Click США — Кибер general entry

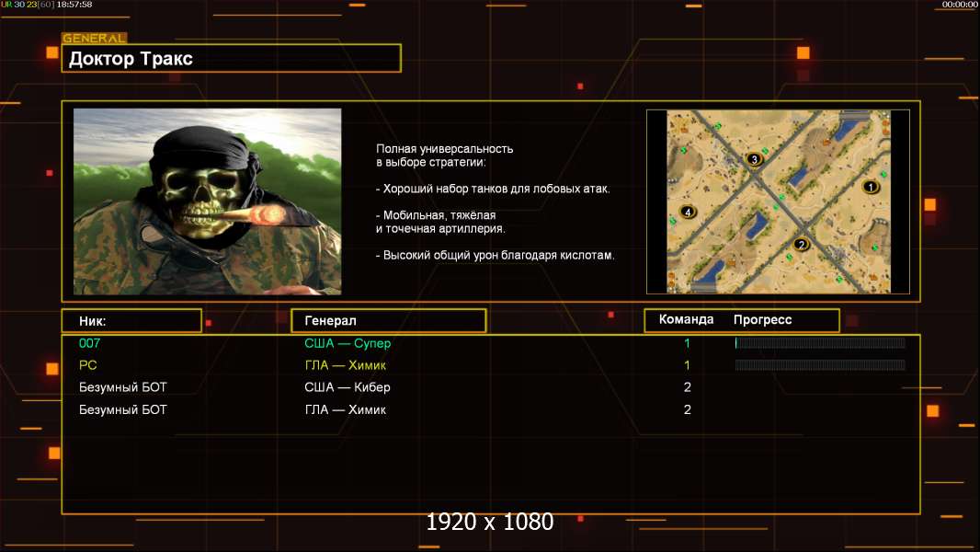coord(347,387)
